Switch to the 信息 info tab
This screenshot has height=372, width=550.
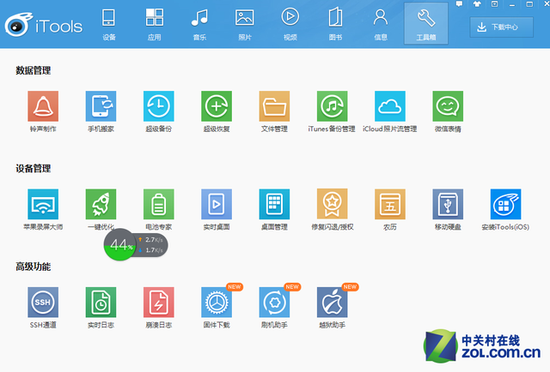click(x=381, y=24)
